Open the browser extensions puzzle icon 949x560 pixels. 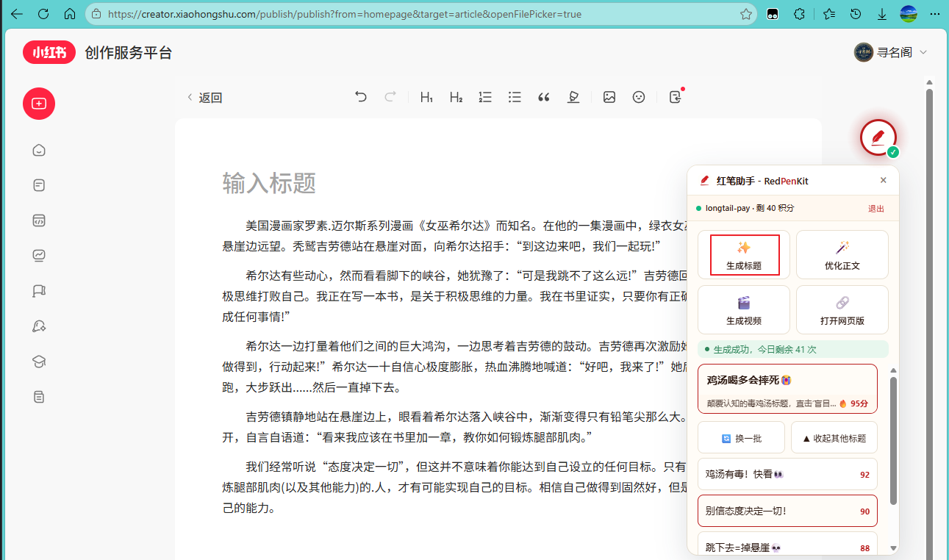800,14
